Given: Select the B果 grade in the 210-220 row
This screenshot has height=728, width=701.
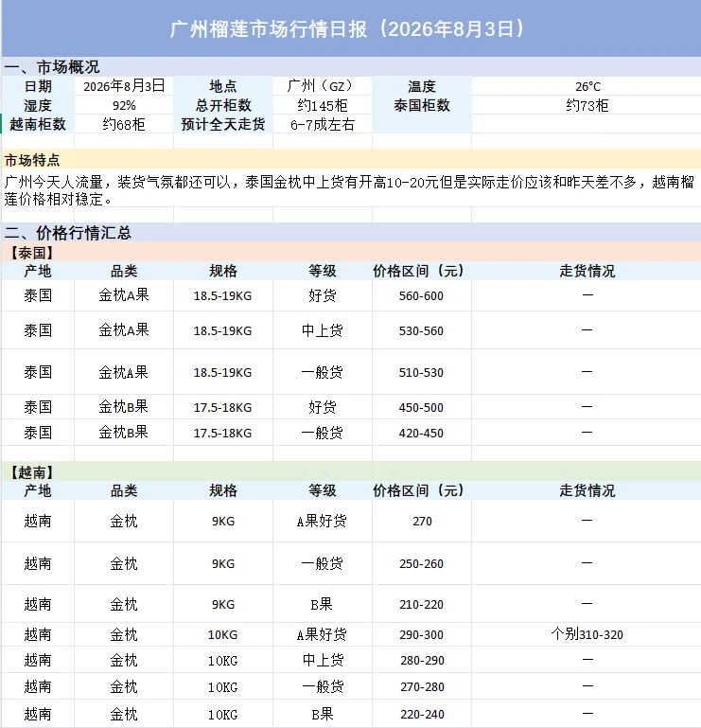Looking at the screenshot, I should click(322, 604).
